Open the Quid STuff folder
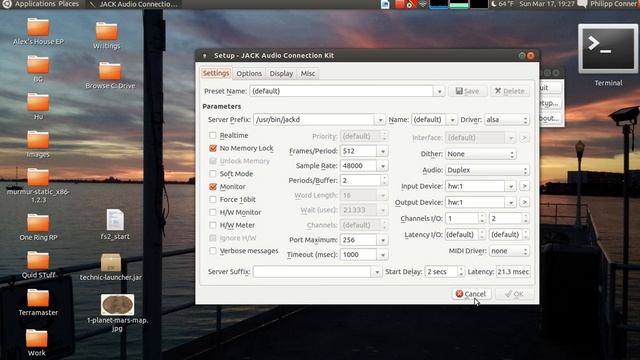640x360 pixels. 38,261
